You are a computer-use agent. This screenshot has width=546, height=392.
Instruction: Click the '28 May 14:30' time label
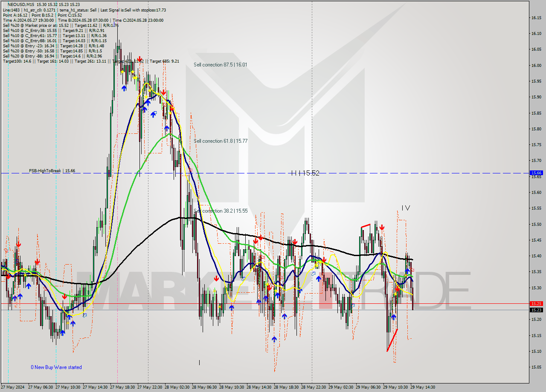point(258,387)
